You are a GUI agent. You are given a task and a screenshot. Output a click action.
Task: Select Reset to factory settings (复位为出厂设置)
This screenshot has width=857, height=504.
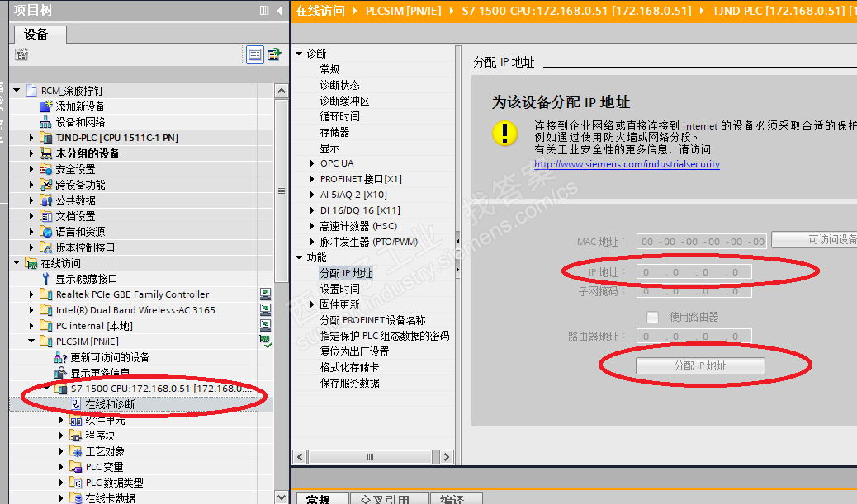[x=355, y=351]
